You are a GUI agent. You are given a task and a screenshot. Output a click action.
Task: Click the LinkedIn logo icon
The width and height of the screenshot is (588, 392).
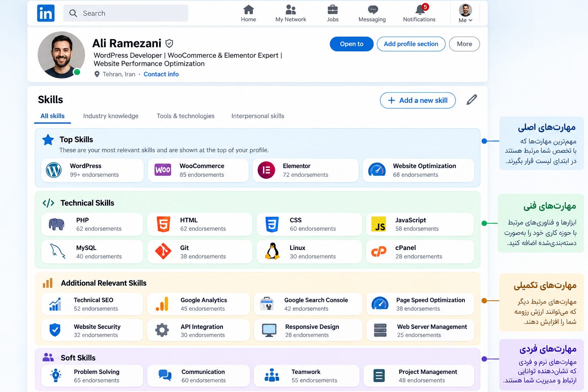[x=46, y=13]
